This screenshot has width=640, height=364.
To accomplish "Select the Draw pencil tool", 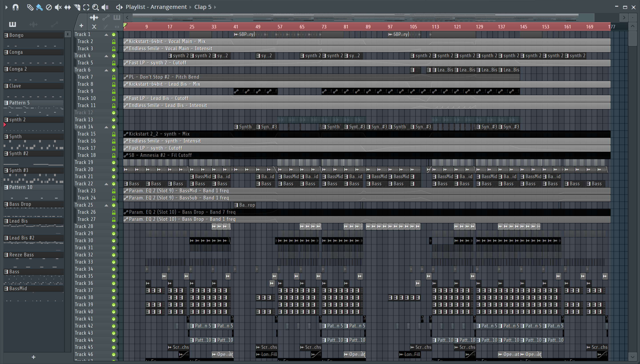I will (x=30, y=7).
